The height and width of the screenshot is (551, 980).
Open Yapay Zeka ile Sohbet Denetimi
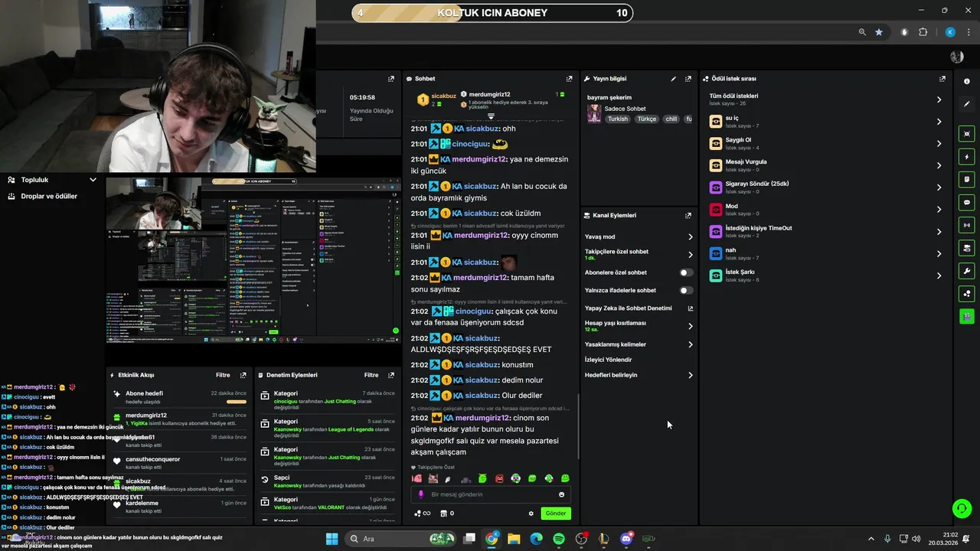[x=639, y=308]
